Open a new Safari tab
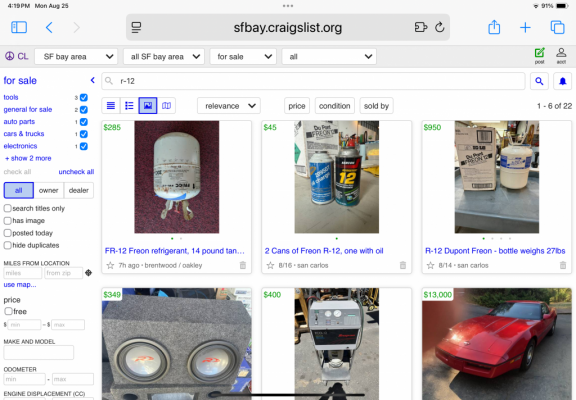Viewport: 576px width, 400px height. point(525,27)
